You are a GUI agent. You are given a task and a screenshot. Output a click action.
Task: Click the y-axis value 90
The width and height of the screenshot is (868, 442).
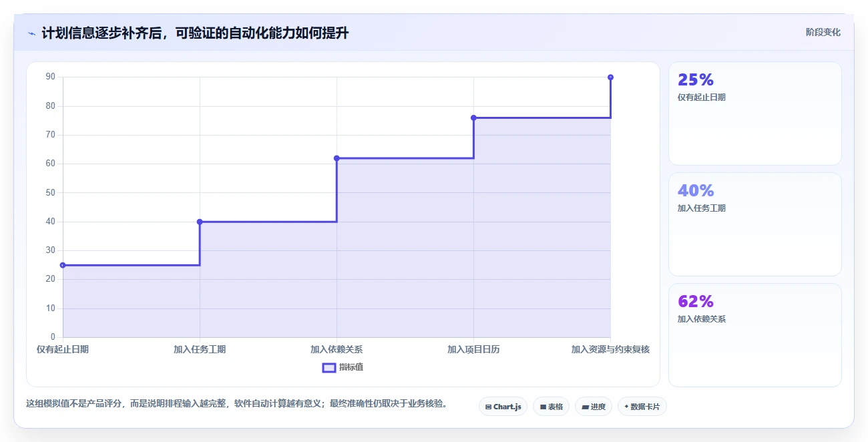click(x=51, y=77)
